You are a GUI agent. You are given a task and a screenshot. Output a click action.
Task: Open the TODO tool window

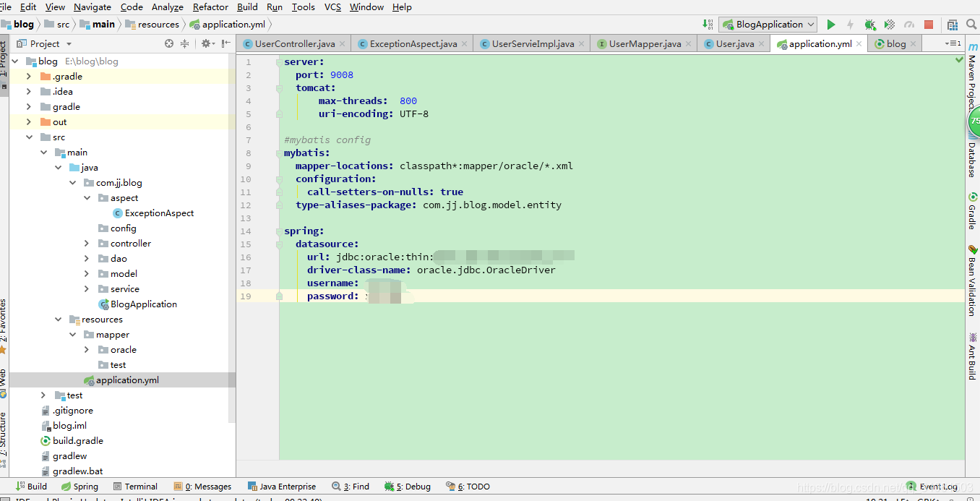pyautogui.click(x=468, y=487)
